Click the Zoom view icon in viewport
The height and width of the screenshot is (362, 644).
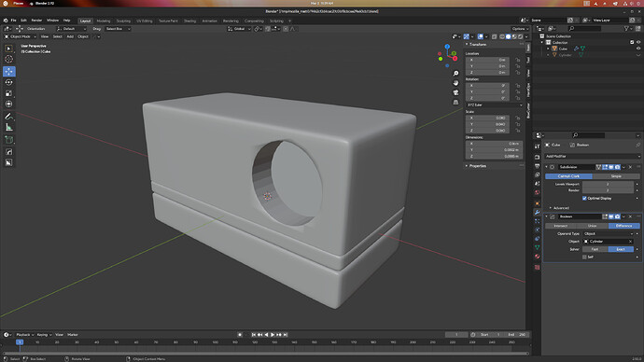click(x=455, y=74)
